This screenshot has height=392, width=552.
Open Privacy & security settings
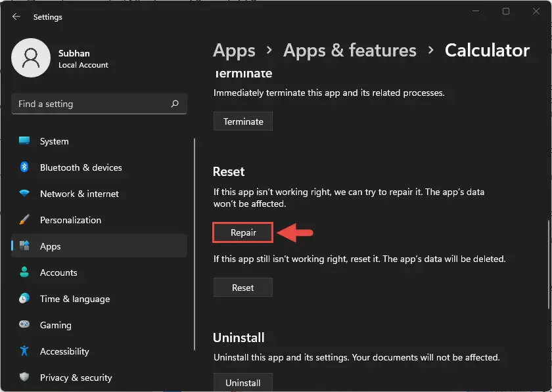[99, 378]
